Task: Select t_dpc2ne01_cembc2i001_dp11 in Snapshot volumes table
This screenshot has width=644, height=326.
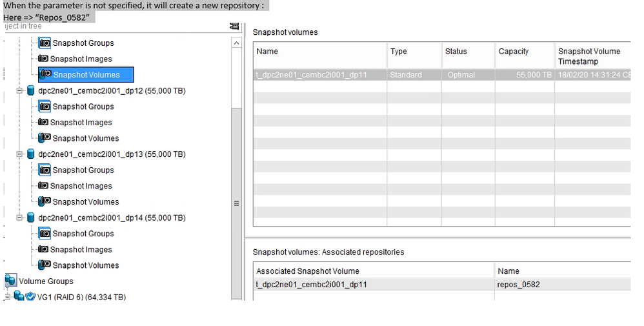Action: click(320, 75)
